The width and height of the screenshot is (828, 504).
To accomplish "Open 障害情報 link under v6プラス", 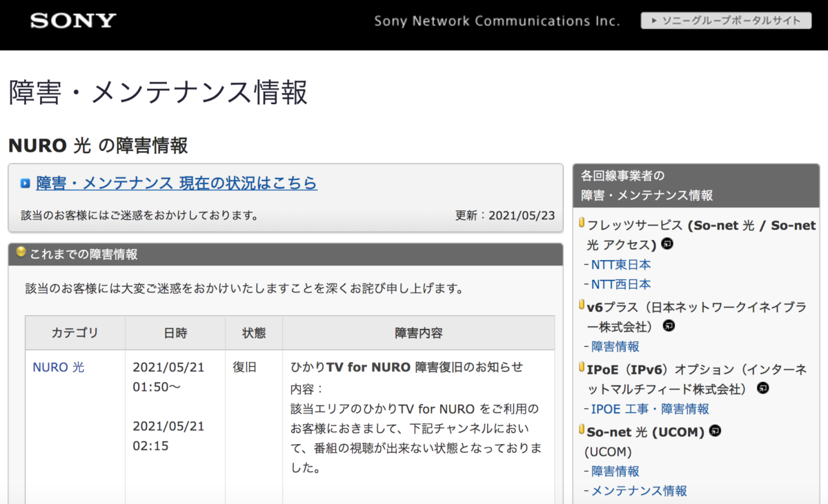I will [x=615, y=346].
